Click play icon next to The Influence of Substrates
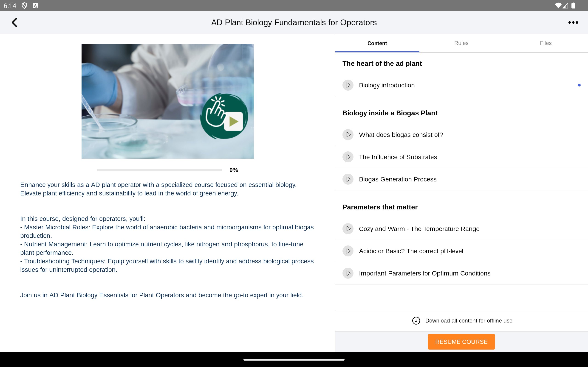The height and width of the screenshot is (367, 588). click(x=348, y=157)
